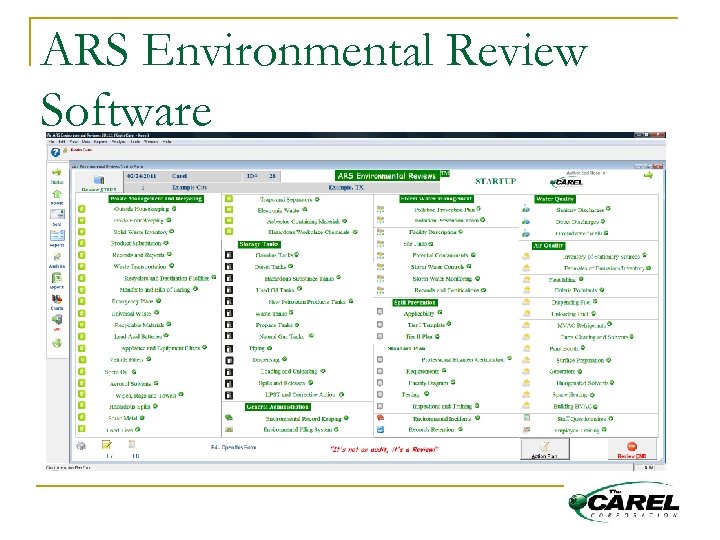720x540 pixels.
Task: Click icon beside Environmental Record Keeping
Action: [229, 418]
